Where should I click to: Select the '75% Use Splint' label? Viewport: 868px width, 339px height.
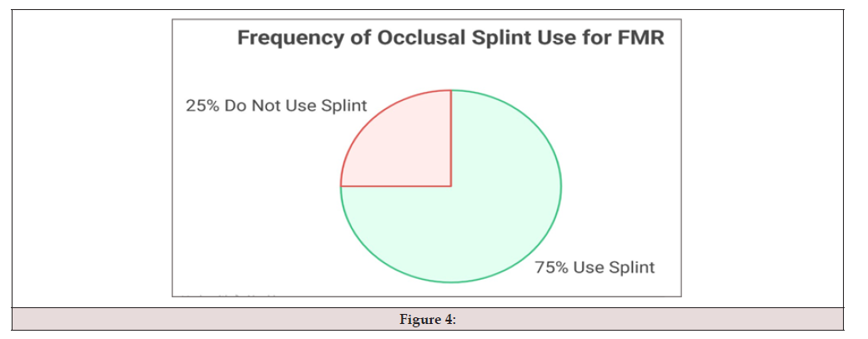tap(595, 268)
